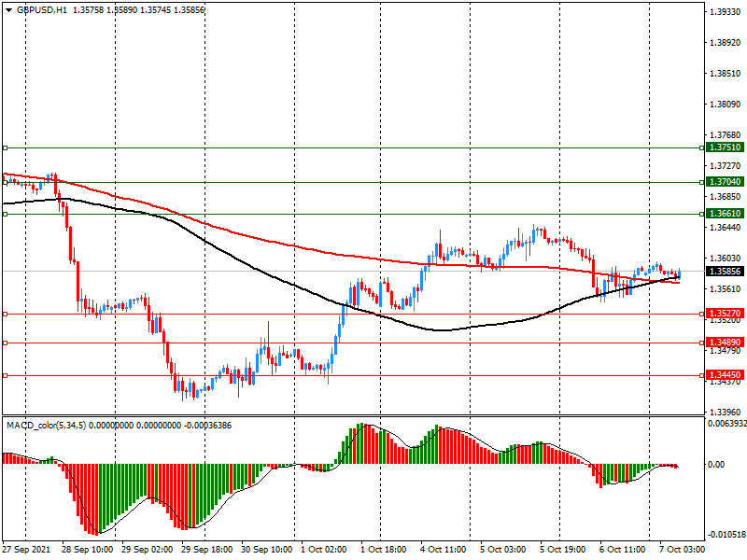The width and height of the screenshot is (747, 560).
Task: Grab right handle of the 1.35270 line
Action: click(x=702, y=315)
